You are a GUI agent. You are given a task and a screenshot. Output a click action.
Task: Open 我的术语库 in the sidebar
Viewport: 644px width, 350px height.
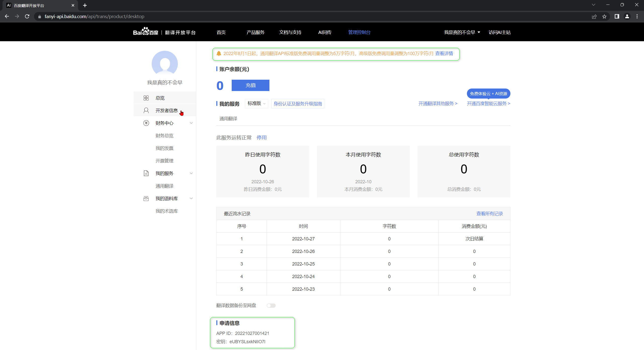click(167, 211)
